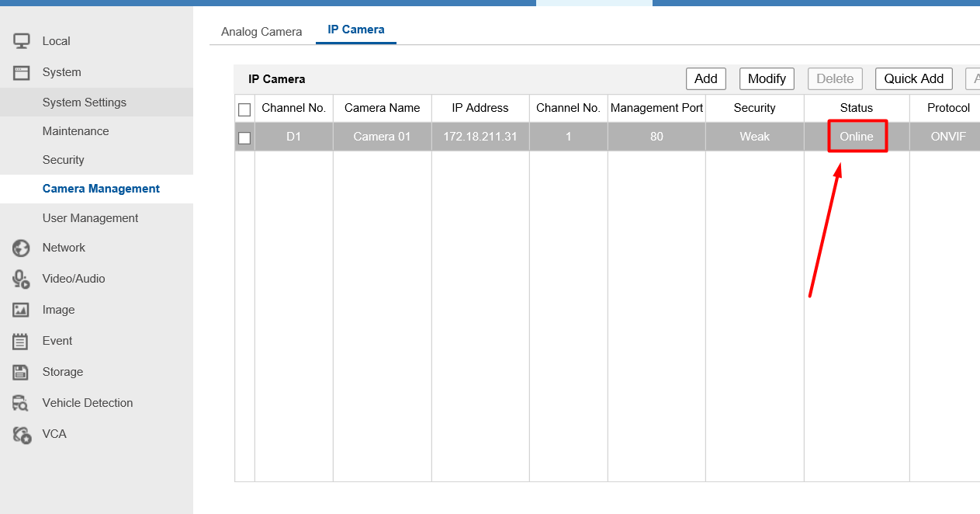Collapse the System menu section
980x514 pixels.
[61, 72]
